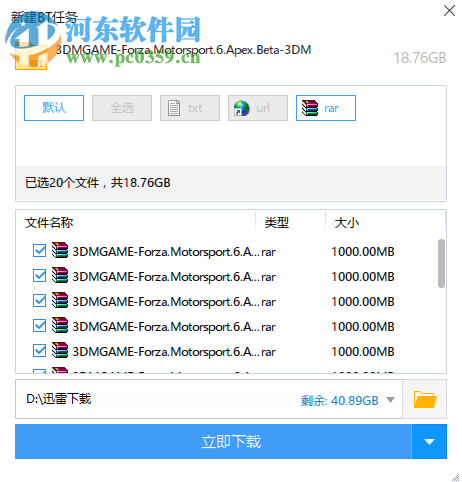Click the 18.76GB total size label
The width and height of the screenshot is (462, 482).
(420, 58)
